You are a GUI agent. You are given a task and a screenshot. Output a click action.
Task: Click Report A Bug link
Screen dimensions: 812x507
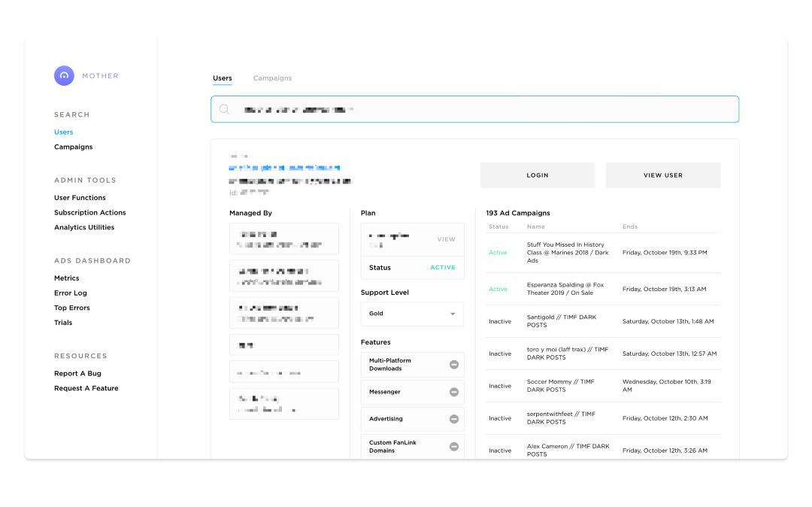tap(77, 373)
